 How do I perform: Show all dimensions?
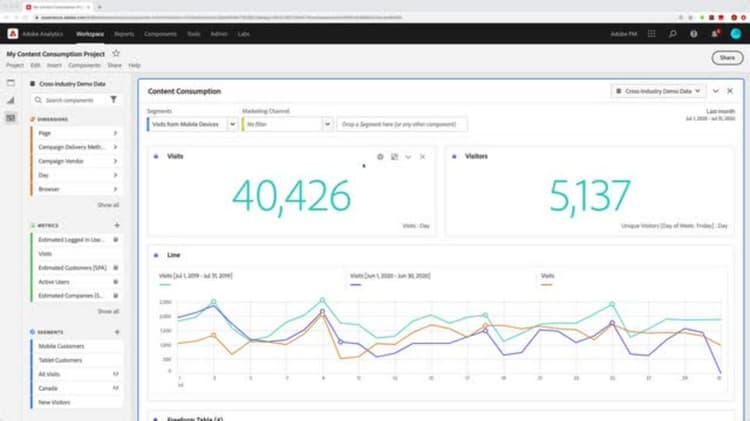pos(108,205)
